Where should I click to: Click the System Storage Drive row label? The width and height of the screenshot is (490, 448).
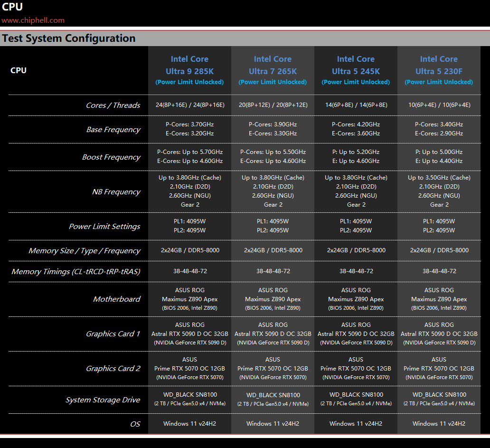point(103,400)
